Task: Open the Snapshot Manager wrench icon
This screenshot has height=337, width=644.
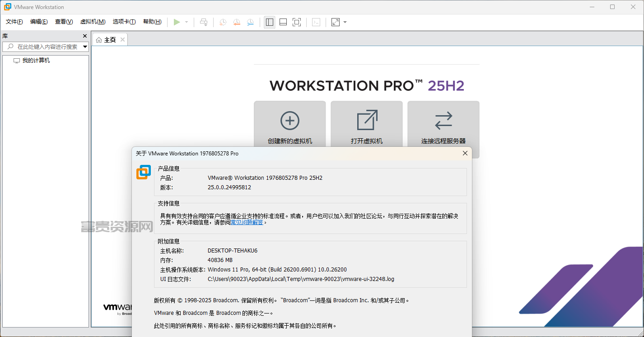Action: [x=250, y=22]
